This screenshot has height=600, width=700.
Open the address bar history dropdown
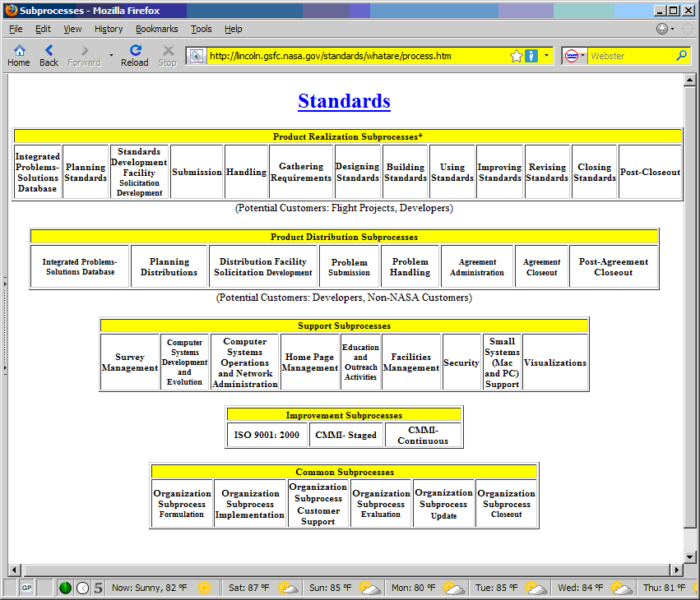(x=546, y=56)
